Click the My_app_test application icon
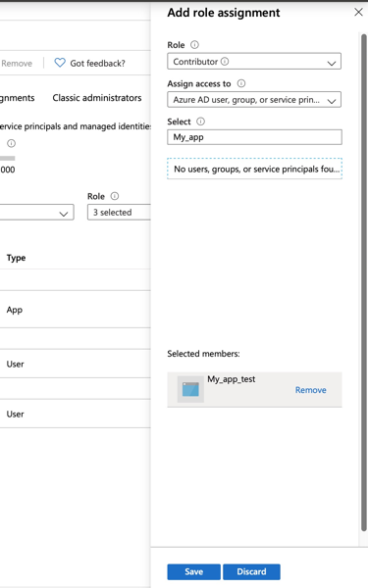The width and height of the screenshot is (368, 588). coord(190,389)
